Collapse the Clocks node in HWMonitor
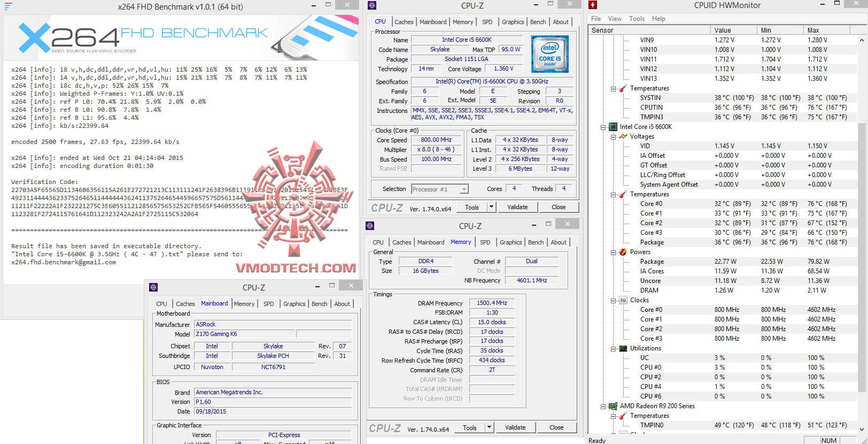 pyautogui.click(x=613, y=301)
